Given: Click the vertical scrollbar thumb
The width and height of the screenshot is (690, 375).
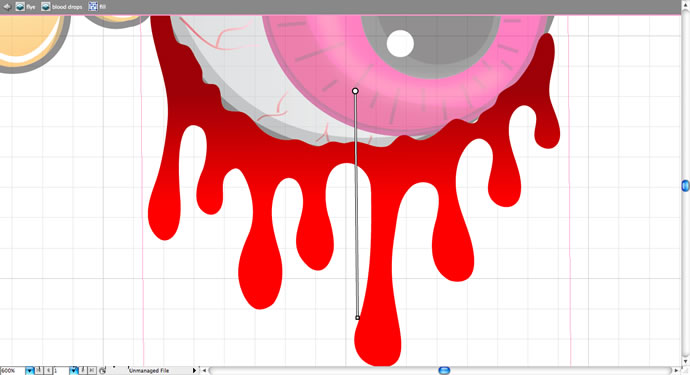Looking at the screenshot, I should 686,186.
